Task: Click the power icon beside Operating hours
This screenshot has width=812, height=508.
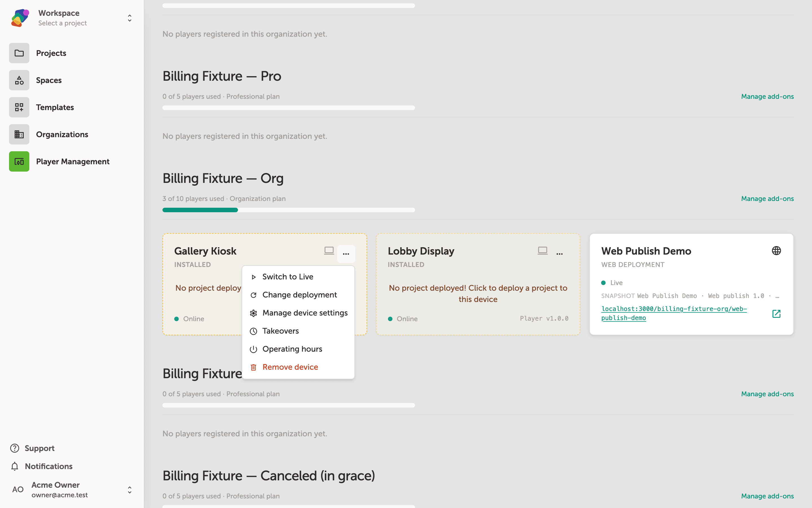Action: click(x=253, y=349)
